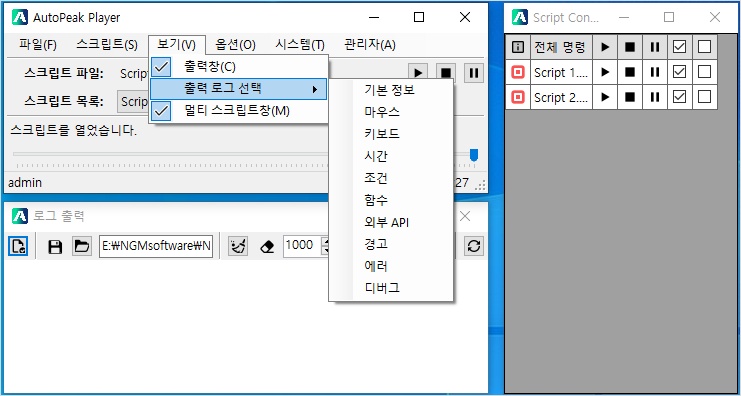
Task: Select 키보드 log type
Action: pos(391,134)
